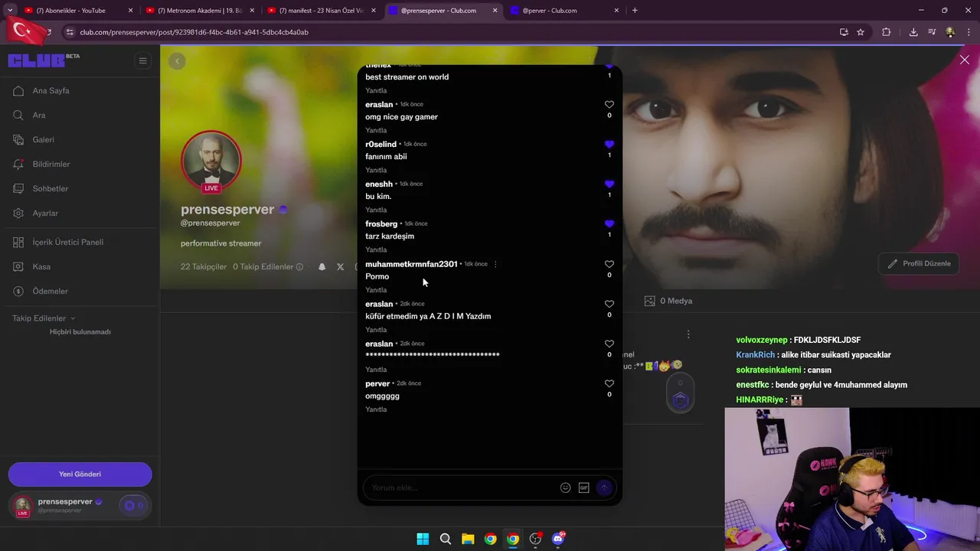Click the Club BETA logo

pos(44,60)
